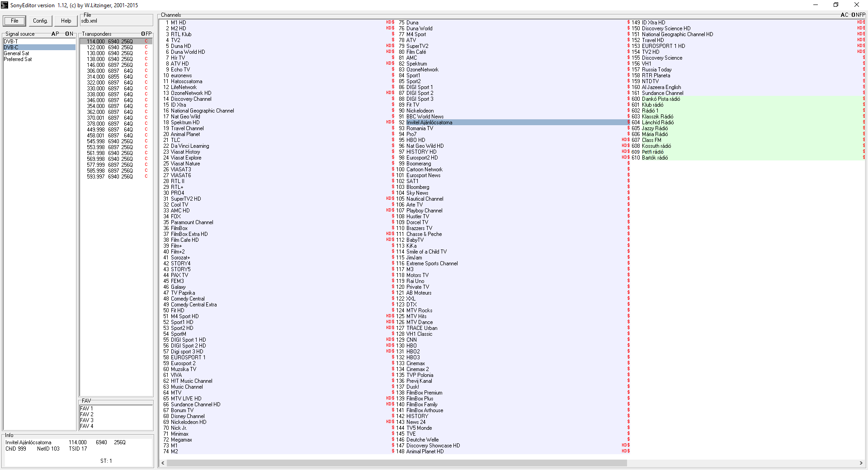Viewport: 868px width, 470px height.
Task: Select channel 148 Animal Planet HD
Action: point(513,451)
